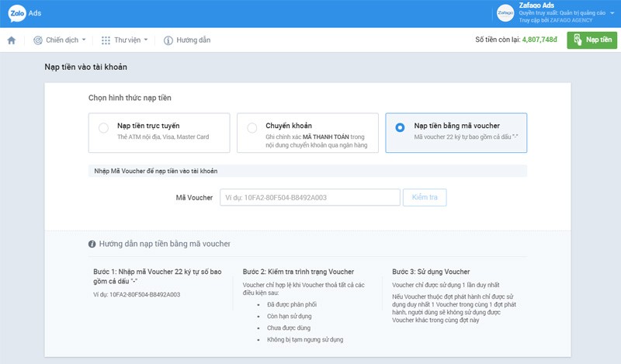621x364 pixels.
Task: Click Nhập Mã Voucher để nạp tiền banner
Action: [307, 171]
